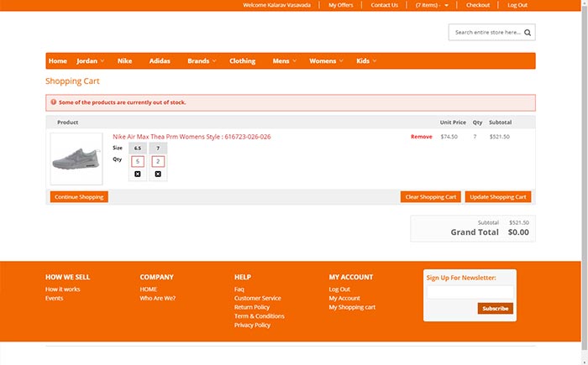
Task: Click Log Out in the top bar
Action: (517, 5)
